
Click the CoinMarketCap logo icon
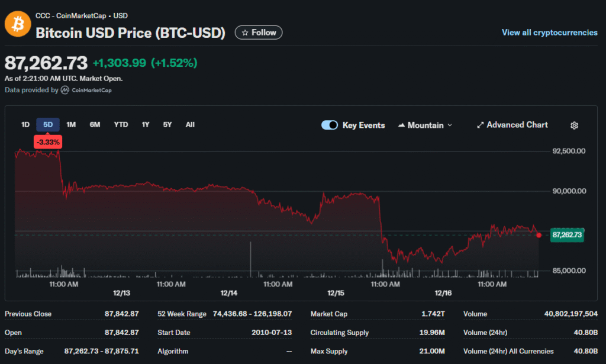click(x=65, y=91)
